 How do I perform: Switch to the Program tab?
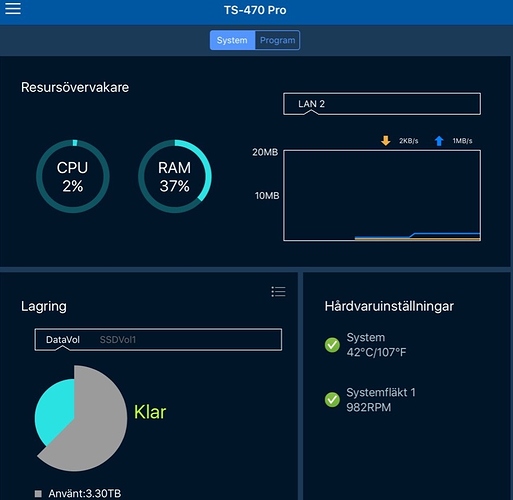tap(277, 40)
